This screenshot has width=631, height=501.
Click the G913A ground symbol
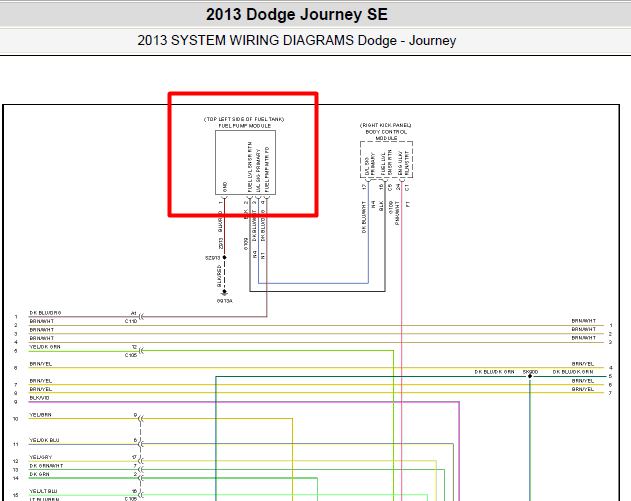225,293
